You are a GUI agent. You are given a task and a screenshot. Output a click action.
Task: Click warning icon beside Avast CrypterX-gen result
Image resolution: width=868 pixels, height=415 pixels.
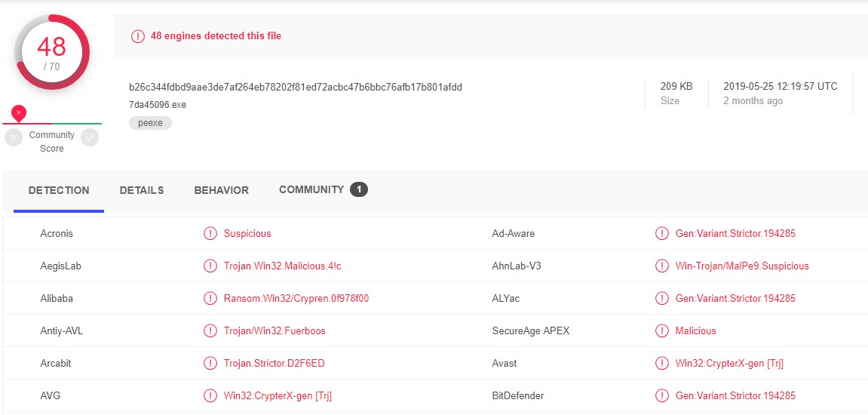coord(662,364)
